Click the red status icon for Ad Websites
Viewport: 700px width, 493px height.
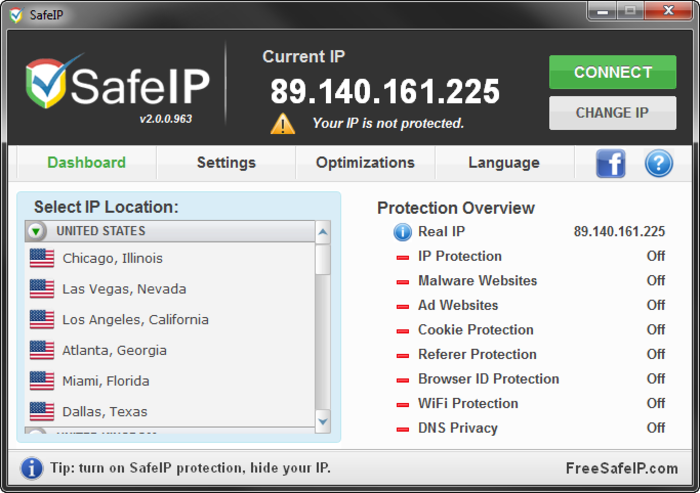[403, 307]
